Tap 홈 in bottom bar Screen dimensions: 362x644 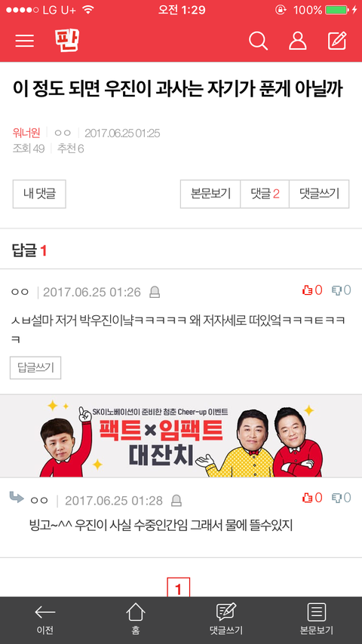136,619
